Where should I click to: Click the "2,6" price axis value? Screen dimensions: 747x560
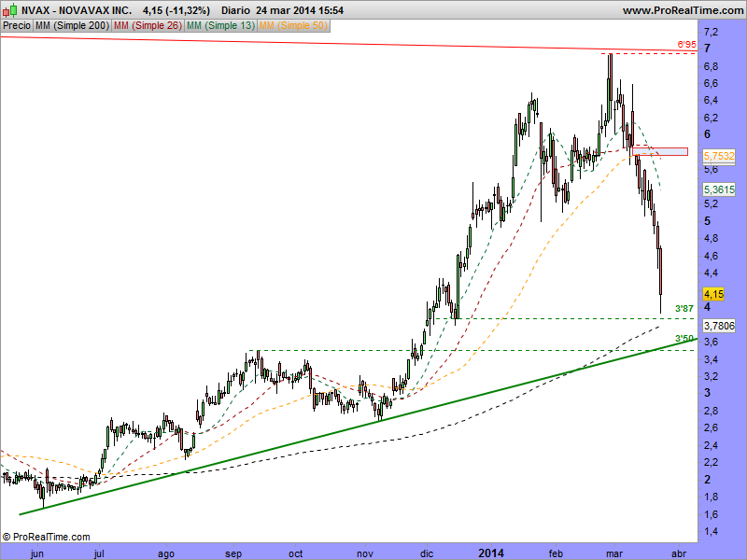pos(712,428)
